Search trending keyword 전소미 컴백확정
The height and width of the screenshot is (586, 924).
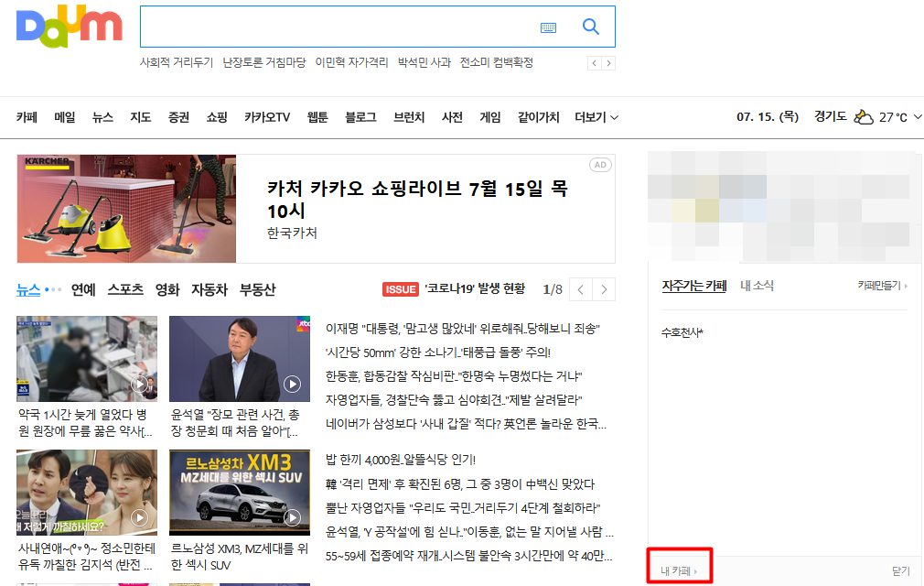click(x=496, y=62)
